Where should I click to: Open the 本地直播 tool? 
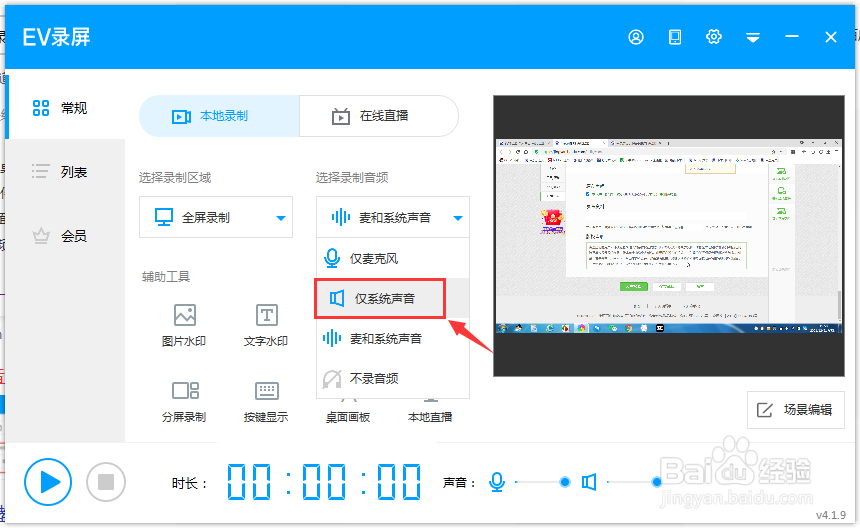point(430,417)
